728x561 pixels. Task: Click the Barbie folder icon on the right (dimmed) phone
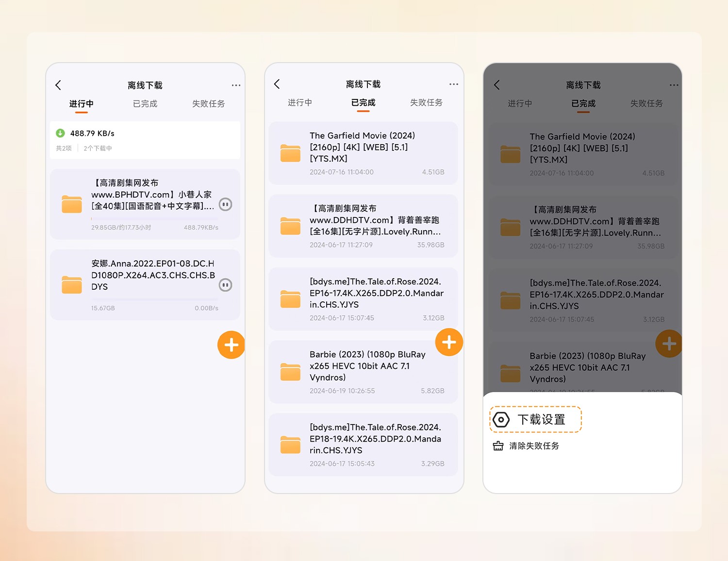[510, 373]
